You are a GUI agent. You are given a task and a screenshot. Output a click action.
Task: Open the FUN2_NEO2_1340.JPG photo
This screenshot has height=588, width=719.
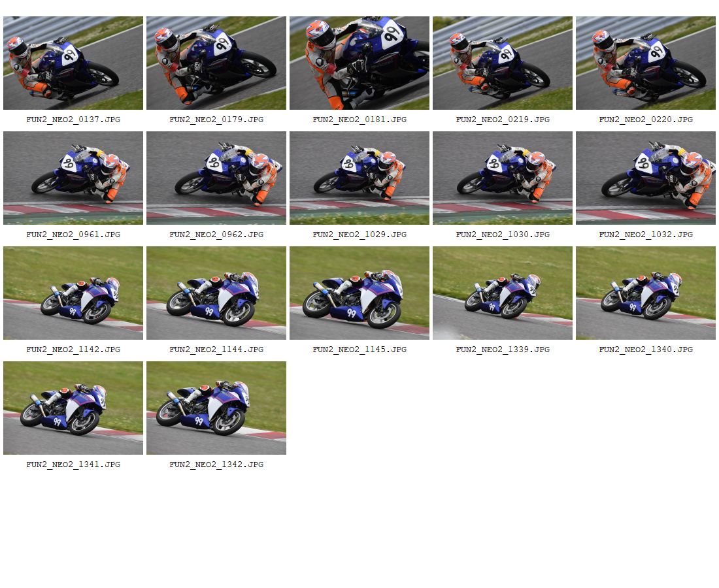(x=646, y=293)
